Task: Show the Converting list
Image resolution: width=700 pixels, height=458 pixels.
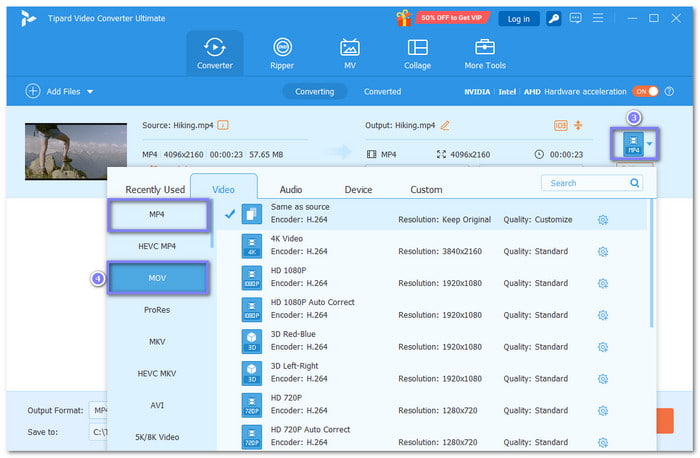Action: (314, 92)
